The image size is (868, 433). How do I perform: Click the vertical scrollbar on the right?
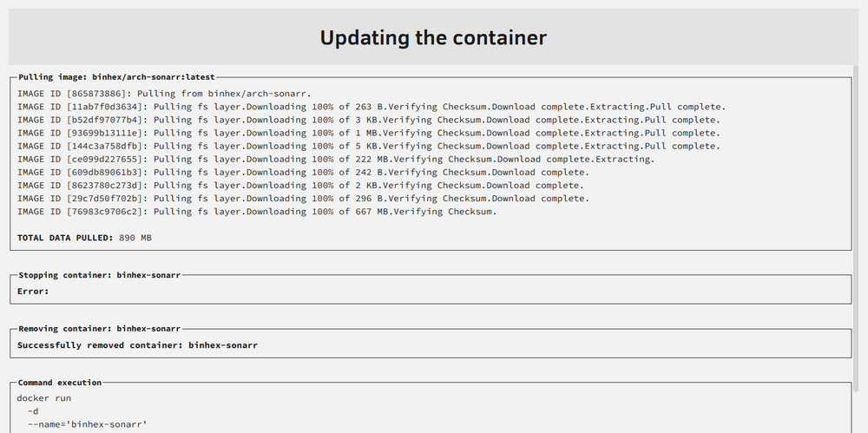click(x=863, y=220)
